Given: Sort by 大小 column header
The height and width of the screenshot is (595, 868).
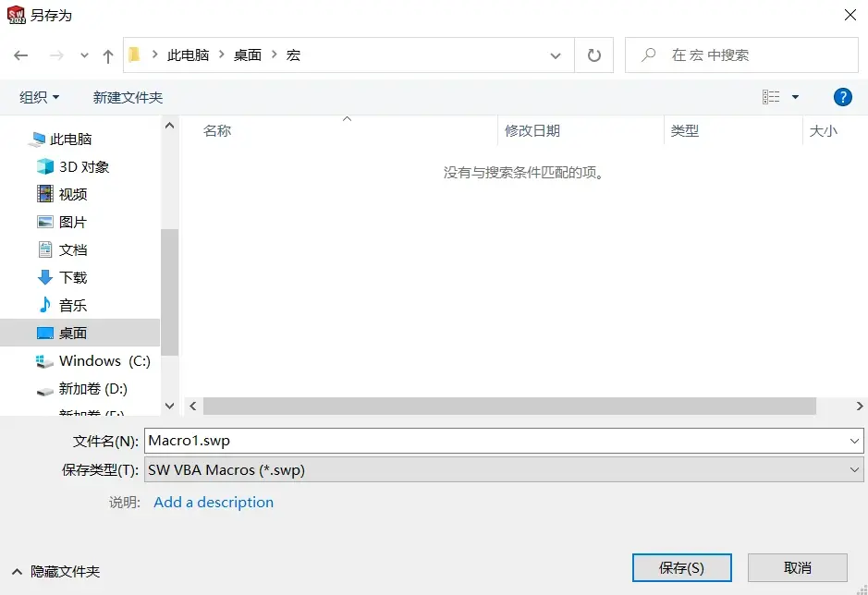Looking at the screenshot, I should point(823,130).
